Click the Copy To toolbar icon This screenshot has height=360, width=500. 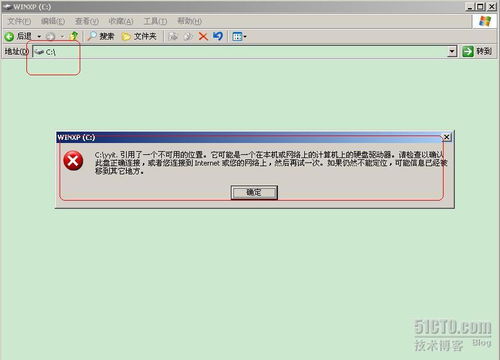pos(188,36)
